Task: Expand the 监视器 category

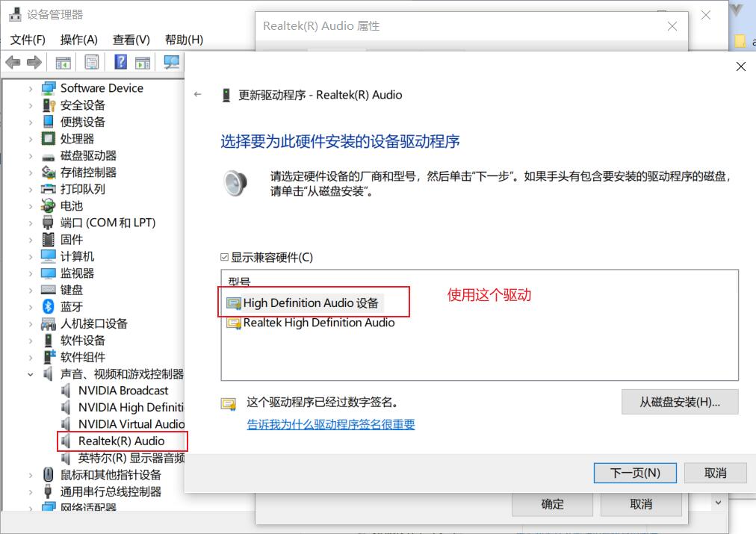Action: pyautogui.click(x=31, y=273)
